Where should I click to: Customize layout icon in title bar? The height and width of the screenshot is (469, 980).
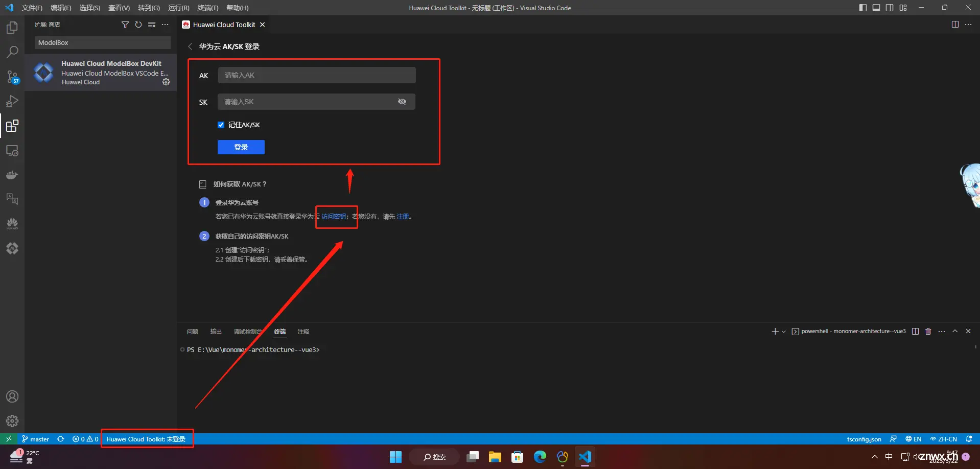(903, 8)
